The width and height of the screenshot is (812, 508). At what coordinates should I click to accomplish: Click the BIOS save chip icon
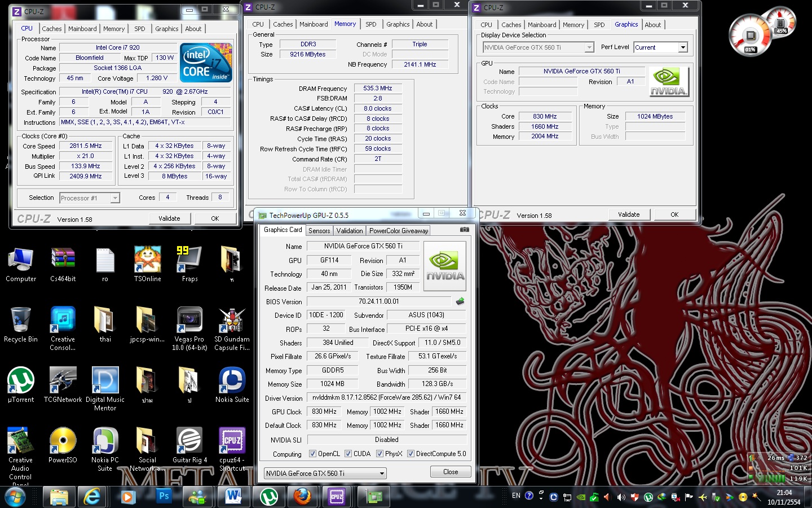coord(460,301)
